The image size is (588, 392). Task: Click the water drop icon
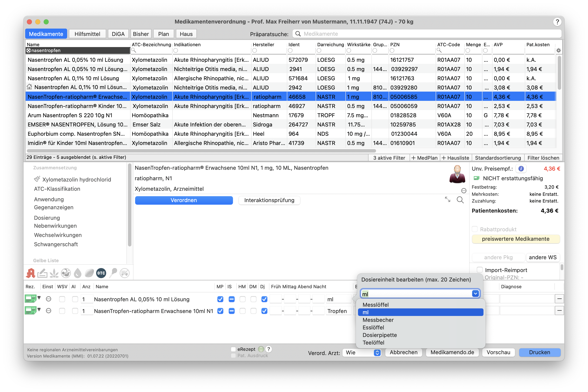(x=78, y=273)
